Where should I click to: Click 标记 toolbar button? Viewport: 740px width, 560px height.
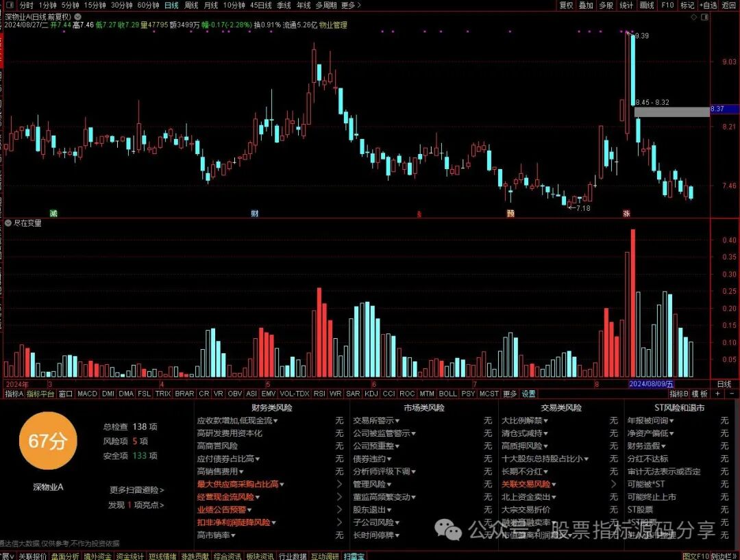click(687, 5)
